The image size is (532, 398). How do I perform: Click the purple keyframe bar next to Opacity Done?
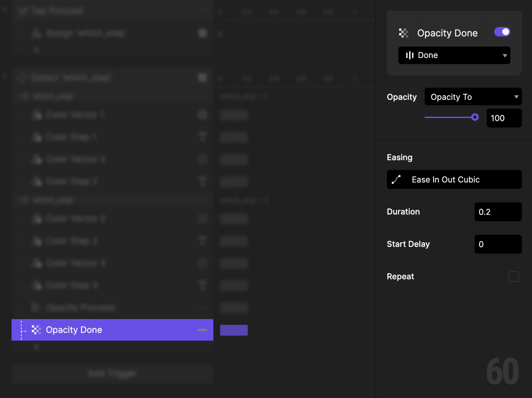pyautogui.click(x=234, y=330)
